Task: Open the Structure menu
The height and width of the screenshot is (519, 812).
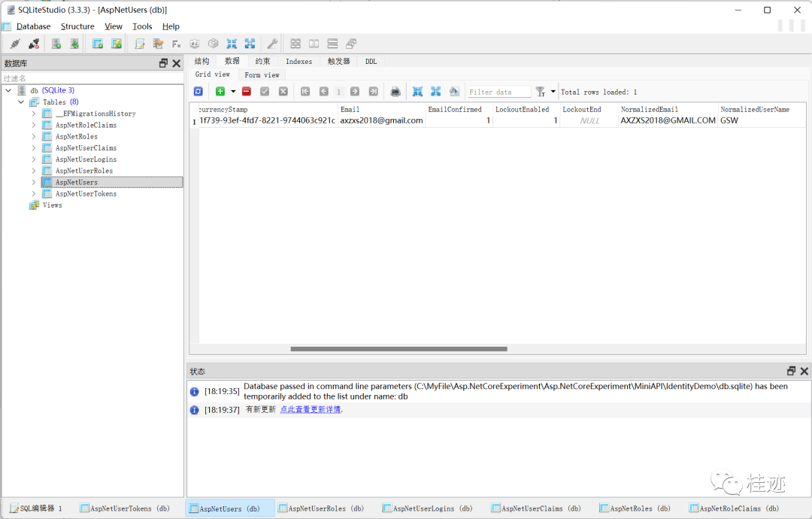Action: (77, 26)
